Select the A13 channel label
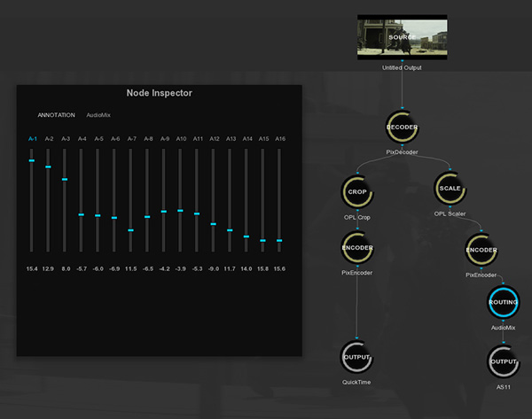The width and height of the screenshot is (532, 419). 231,139
